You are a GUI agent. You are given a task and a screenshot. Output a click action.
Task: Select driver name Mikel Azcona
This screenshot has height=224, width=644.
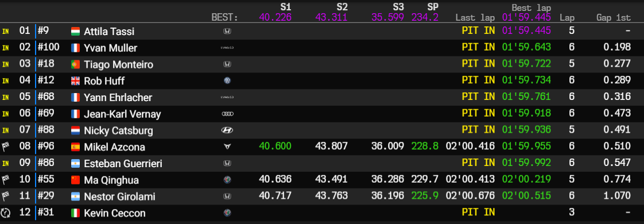114,147
